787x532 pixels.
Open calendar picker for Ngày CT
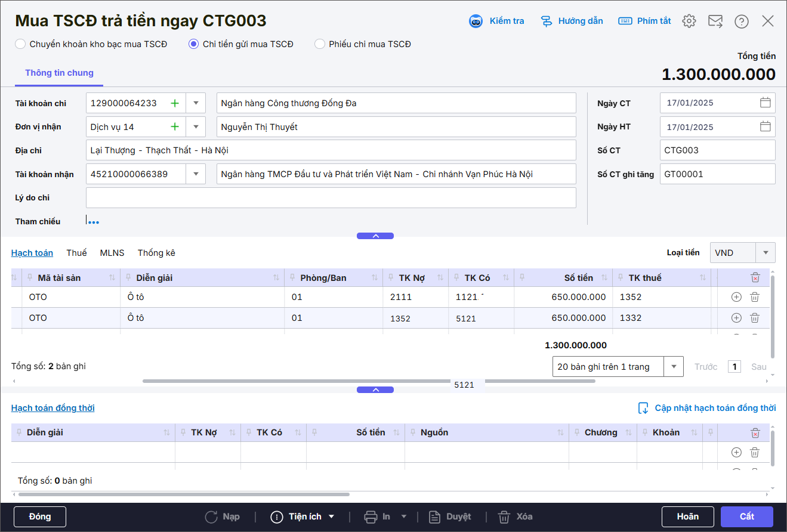765,103
